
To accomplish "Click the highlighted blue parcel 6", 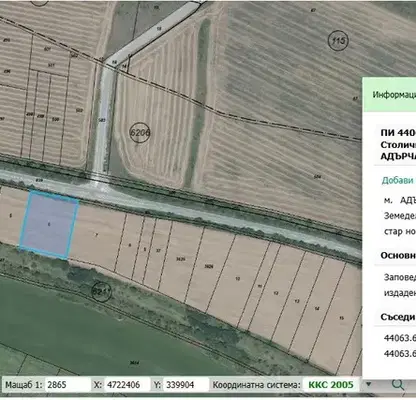I will pyautogui.click(x=49, y=225).
